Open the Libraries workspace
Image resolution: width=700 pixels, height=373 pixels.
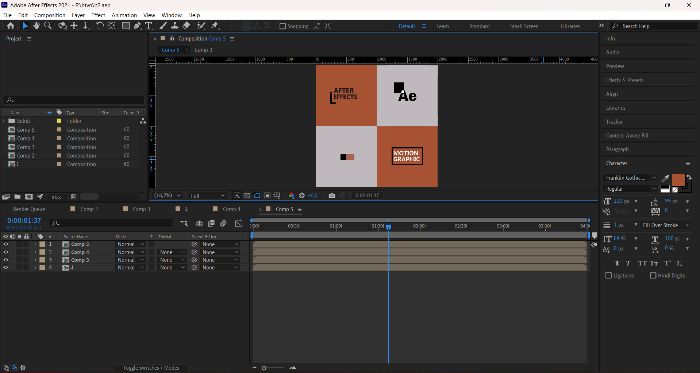(x=570, y=26)
